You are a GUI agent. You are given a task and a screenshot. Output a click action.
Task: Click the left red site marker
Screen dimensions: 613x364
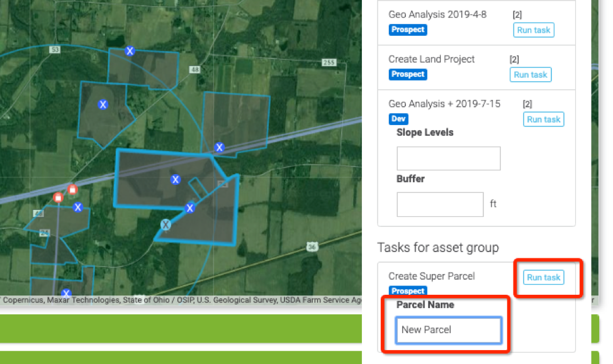pos(59,197)
